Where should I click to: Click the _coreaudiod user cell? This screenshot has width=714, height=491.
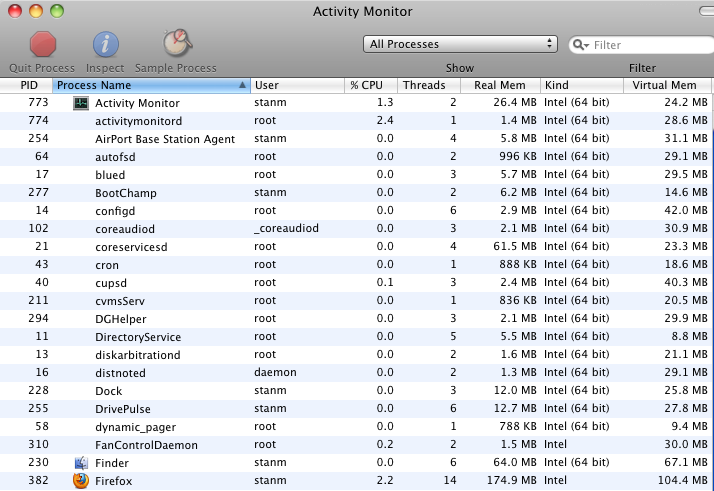click(286, 228)
